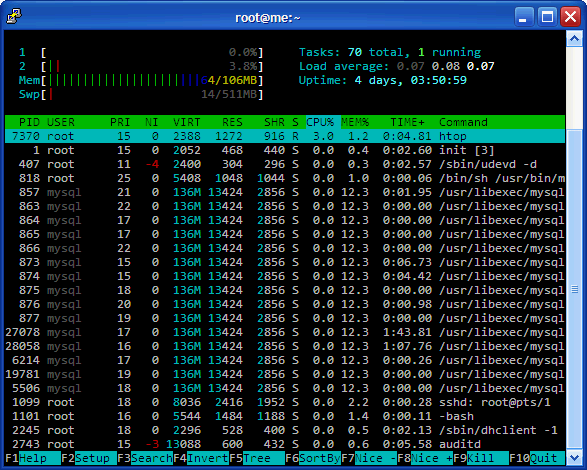Close the root@me terminal window
Screen dimensions: 587x470
point(570,17)
